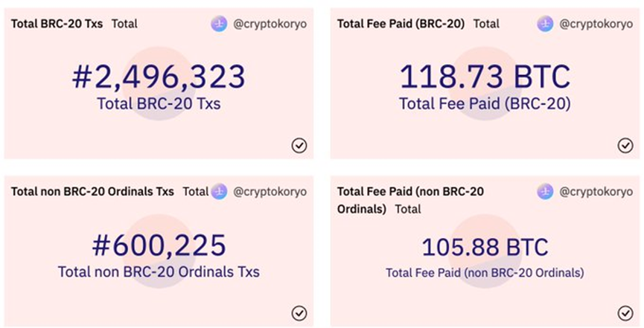The image size is (644, 328).
Task: Select the 118.73 BTC counter value
Action: click(x=485, y=77)
